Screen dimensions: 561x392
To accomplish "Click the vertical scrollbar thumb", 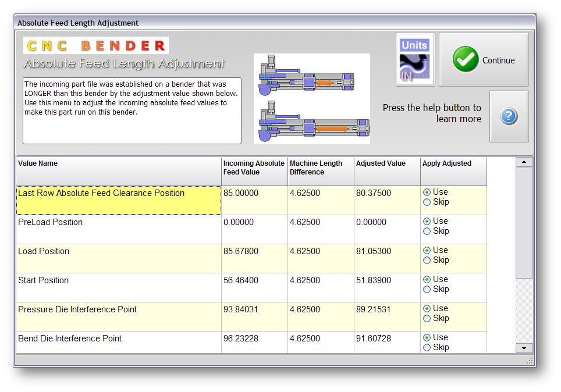I will [x=524, y=222].
